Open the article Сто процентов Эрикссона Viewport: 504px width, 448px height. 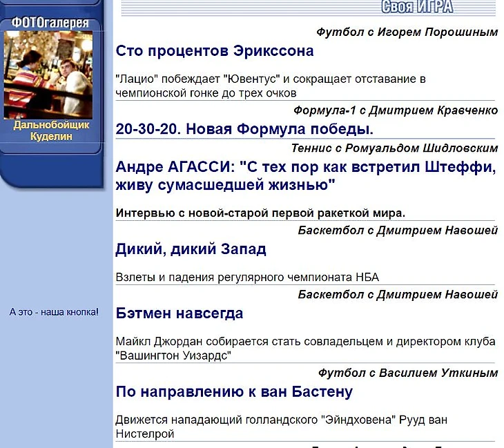215,51
